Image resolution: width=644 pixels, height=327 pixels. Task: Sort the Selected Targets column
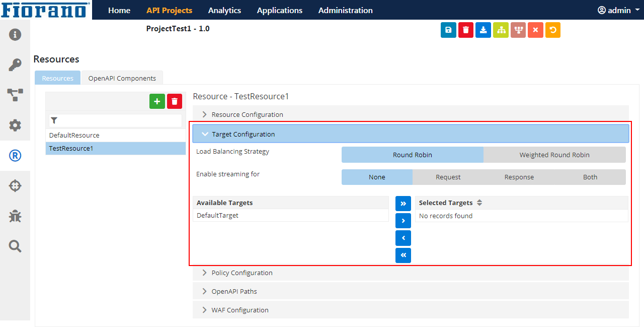pos(479,203)
